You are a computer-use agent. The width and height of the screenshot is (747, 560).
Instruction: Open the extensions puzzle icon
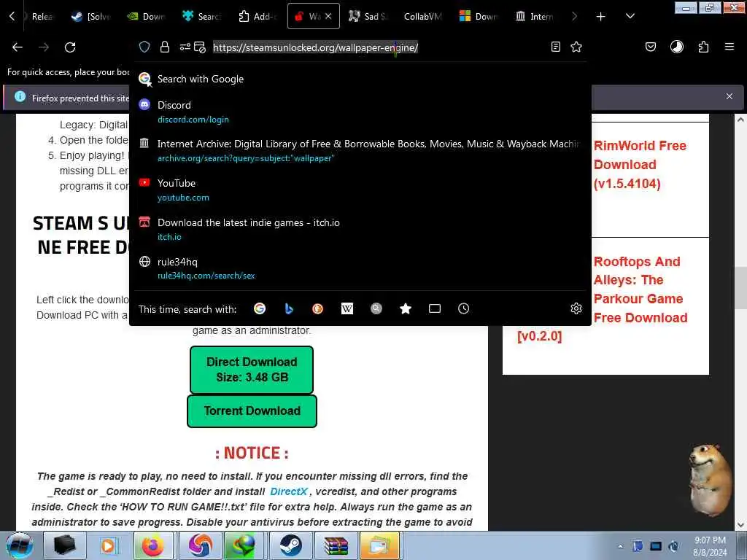pyautogui.click(x=704, y=47)
